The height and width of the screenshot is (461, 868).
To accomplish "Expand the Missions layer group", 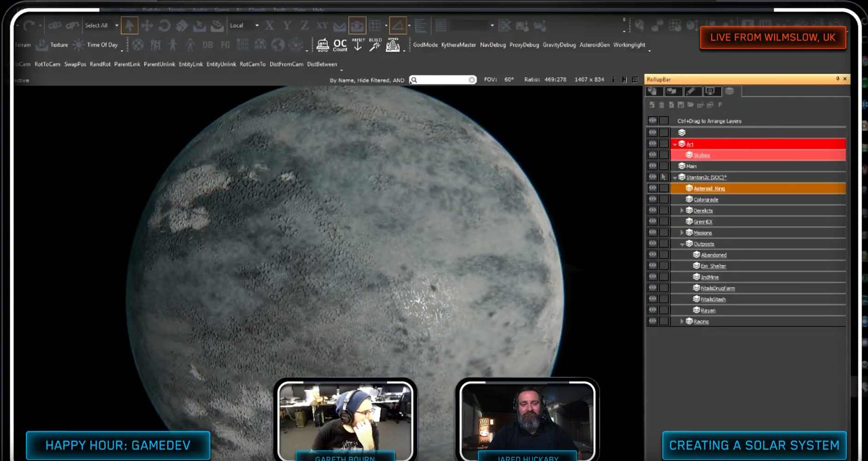I will (682, 233).
